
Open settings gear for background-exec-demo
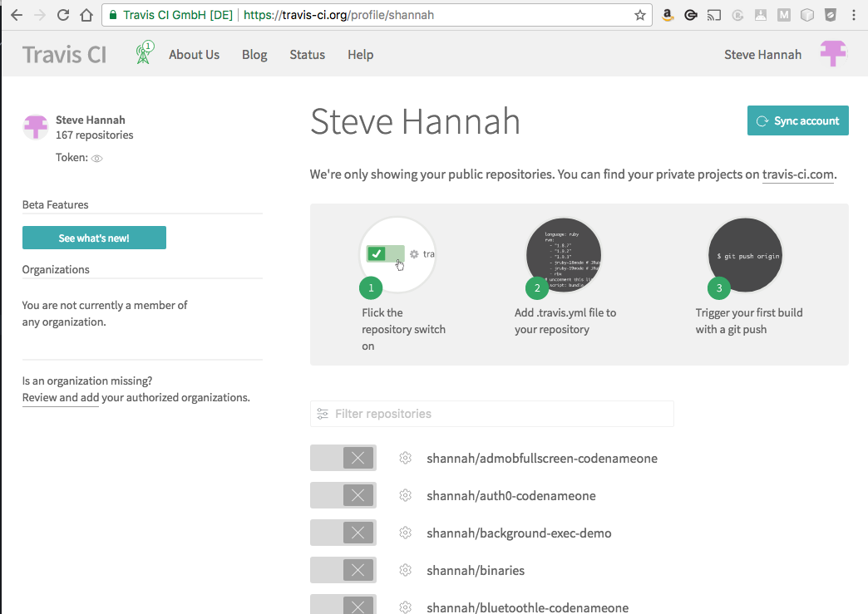pyautogui.click(x=406, y=533)
